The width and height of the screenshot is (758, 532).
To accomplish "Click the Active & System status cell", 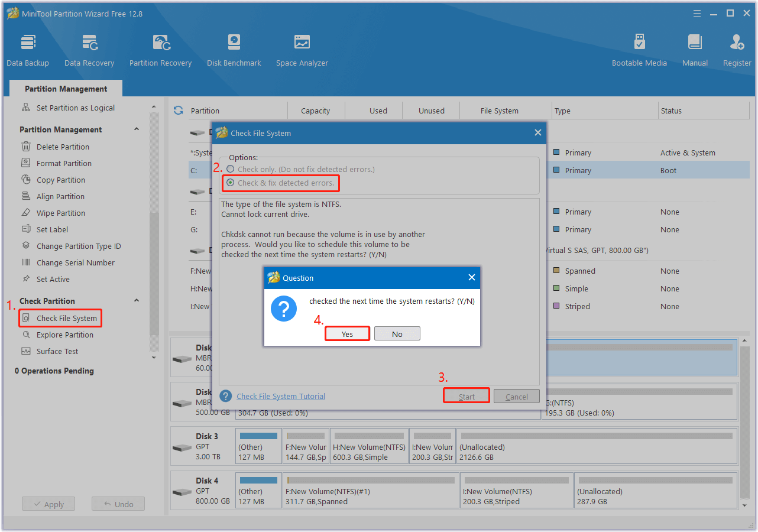I will (x=688, y=153).
